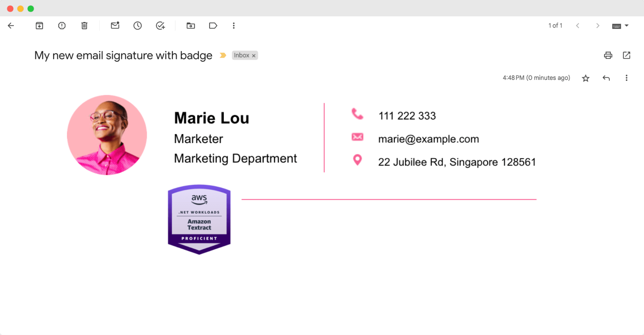Viewport: 644px width, 335px height.
Task: Remove the Inbox label
Action: [x=254, y=55]
